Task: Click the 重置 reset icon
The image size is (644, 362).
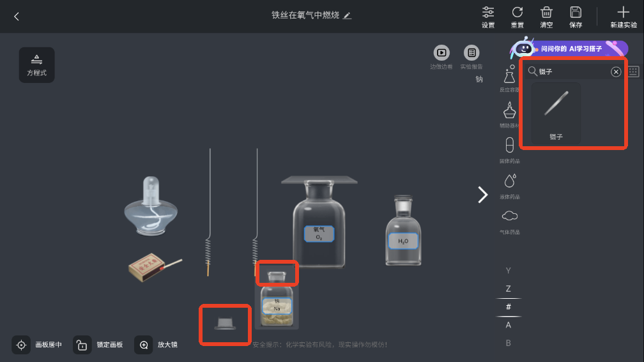Action: 517,17
